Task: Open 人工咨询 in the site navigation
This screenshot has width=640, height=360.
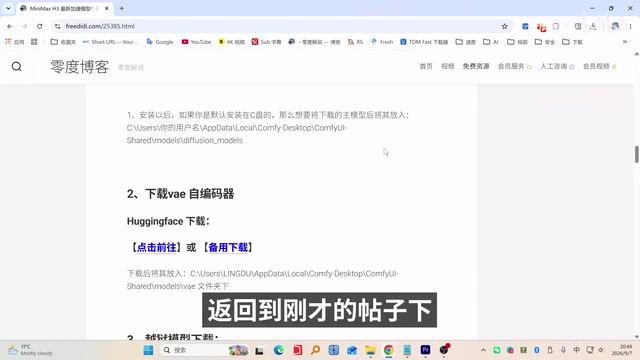Action: click(557, 66)
